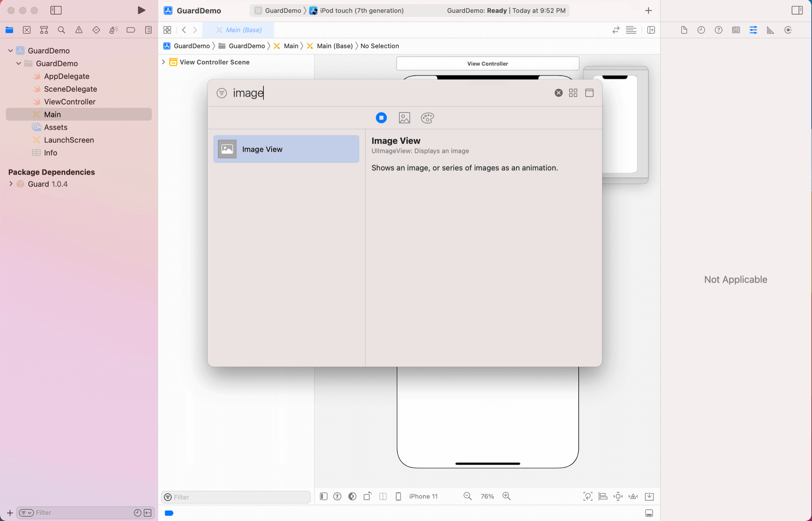812x521 pixels.
Task: Open ViewController file in navigator
Action: point(70,102)
